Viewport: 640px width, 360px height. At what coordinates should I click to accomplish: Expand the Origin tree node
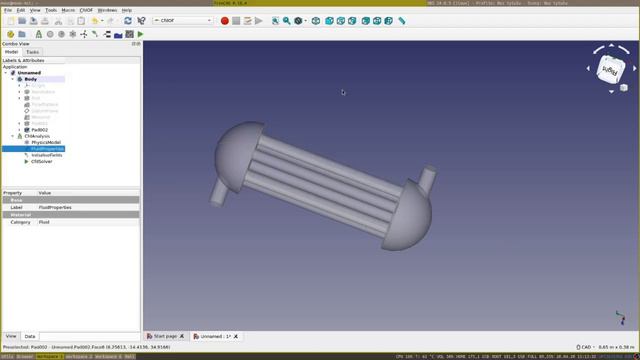pos(19,86)
